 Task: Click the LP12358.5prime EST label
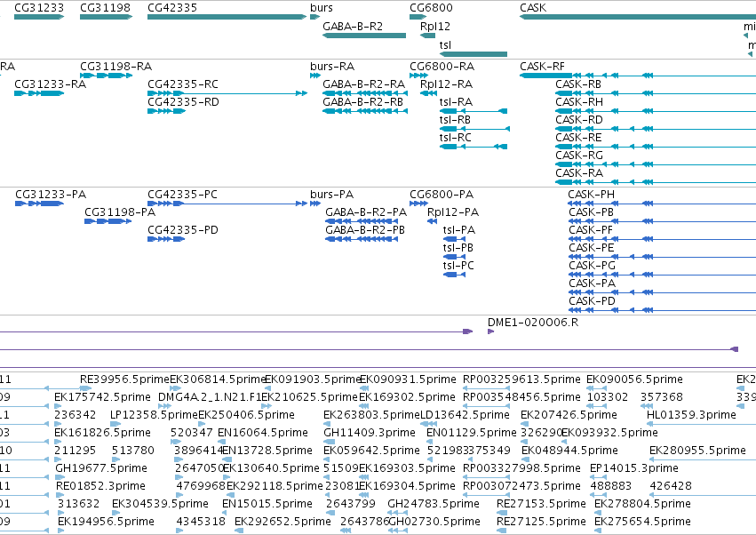(154, 415)
